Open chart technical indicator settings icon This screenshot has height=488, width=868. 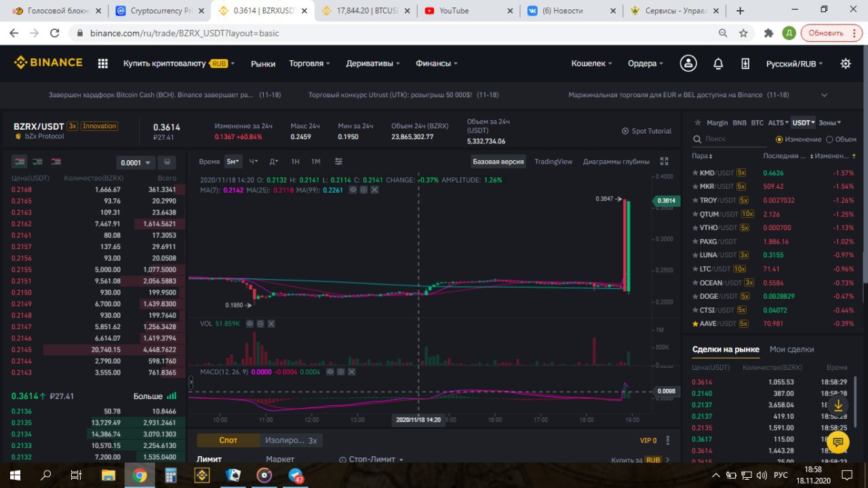click(338, 162)
